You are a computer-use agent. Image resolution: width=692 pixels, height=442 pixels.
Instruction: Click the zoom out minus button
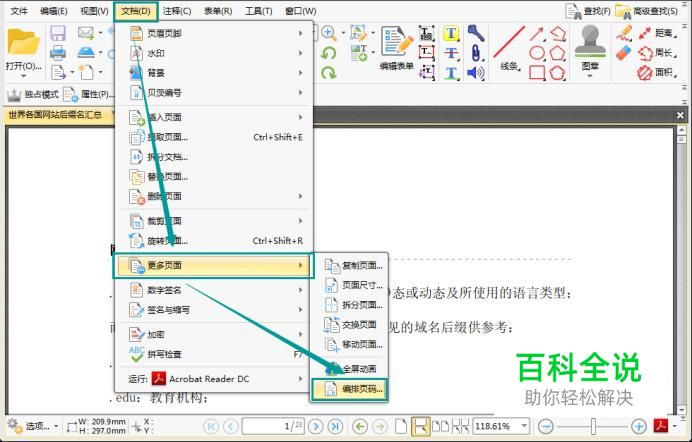tap(546, 426)
